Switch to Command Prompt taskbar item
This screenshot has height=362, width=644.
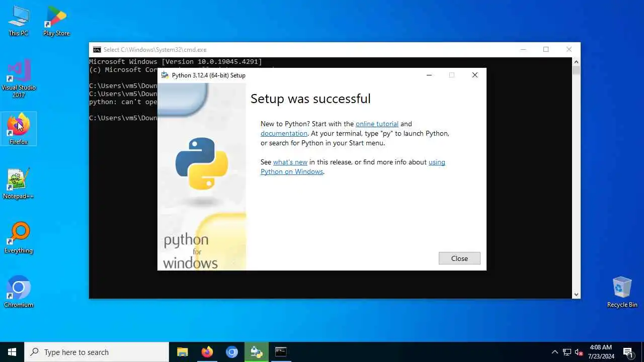[281, 352]
